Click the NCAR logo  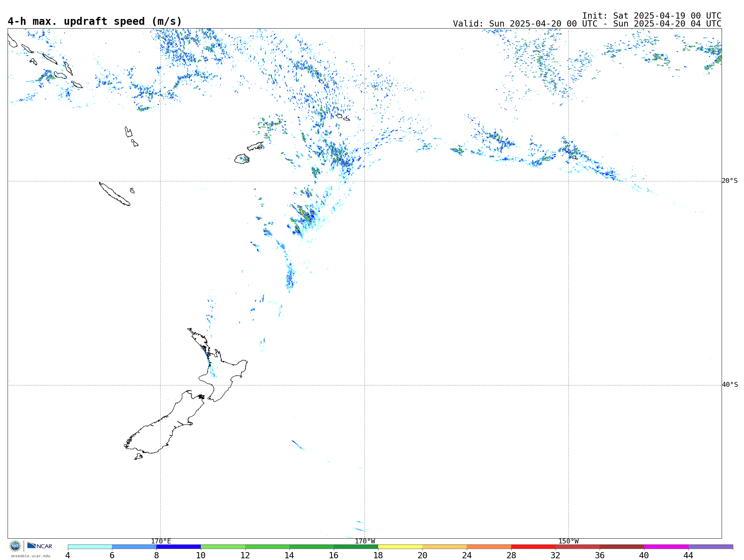(40, 546)
